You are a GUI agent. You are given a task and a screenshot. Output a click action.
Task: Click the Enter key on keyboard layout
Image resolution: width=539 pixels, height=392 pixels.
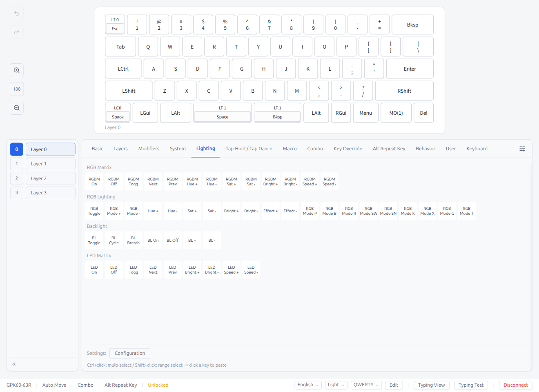(410, 69)
